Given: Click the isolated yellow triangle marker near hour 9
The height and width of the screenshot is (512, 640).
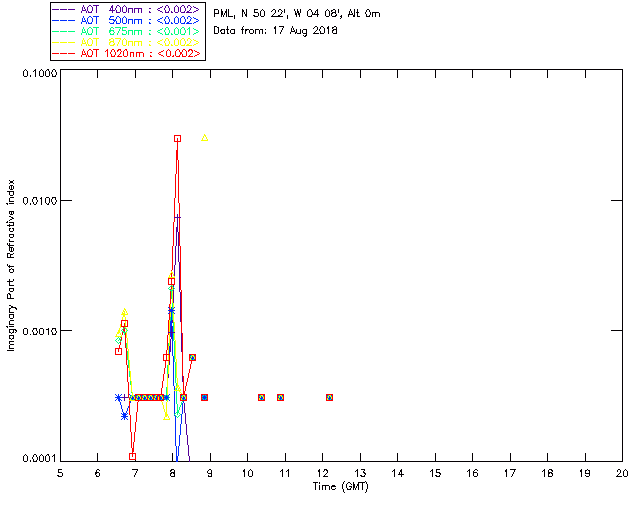Looking at the screenshot, I should tap(205, 138).
